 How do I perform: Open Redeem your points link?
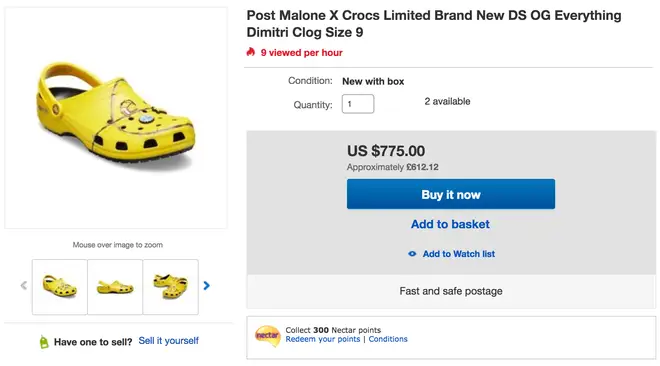pos(323,339)
